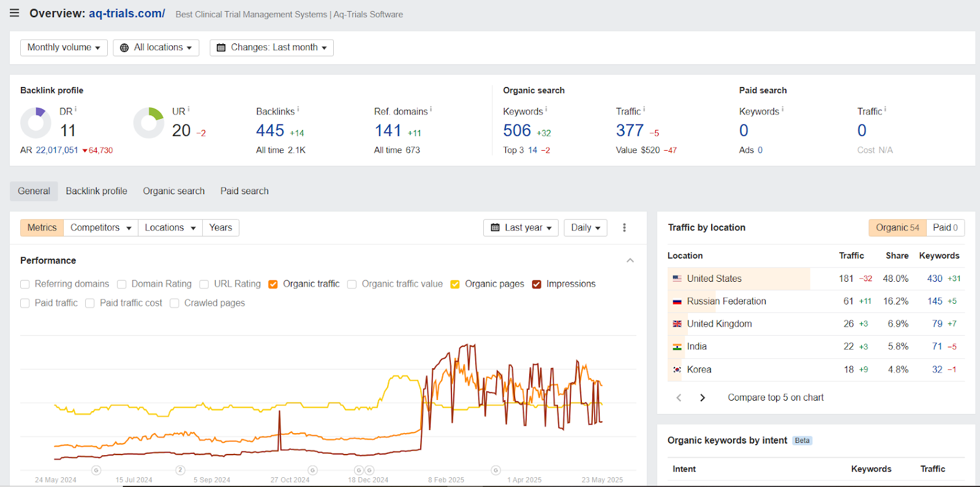Click United States keywords count 430

click(935, 279)
